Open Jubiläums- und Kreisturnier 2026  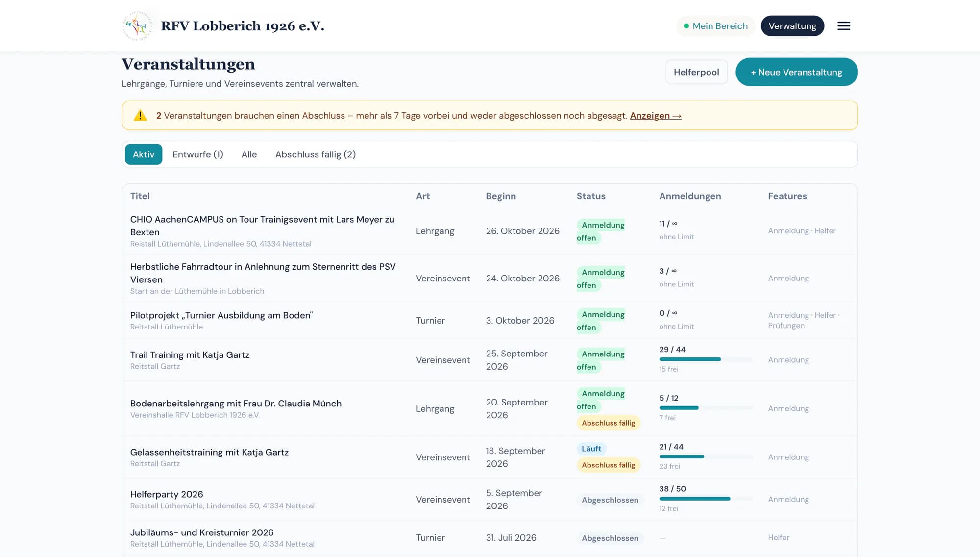(x=202, y=532)
